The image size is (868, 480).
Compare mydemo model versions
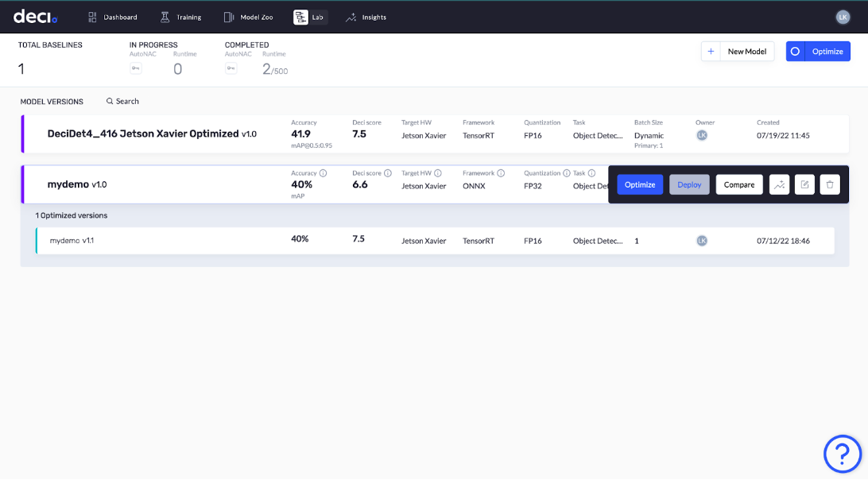pyautogui.click(x=738, y=184)
